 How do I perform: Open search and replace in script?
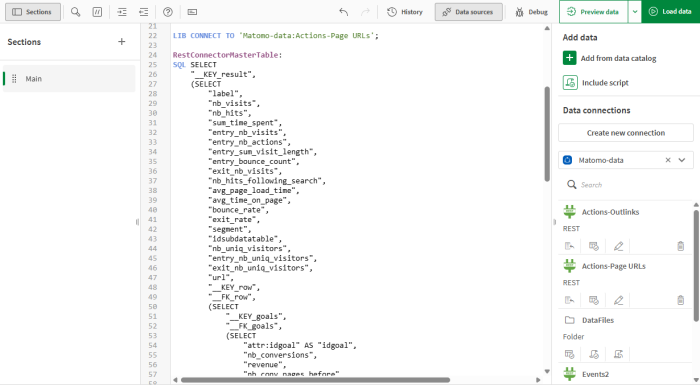[x=75, y=12]
